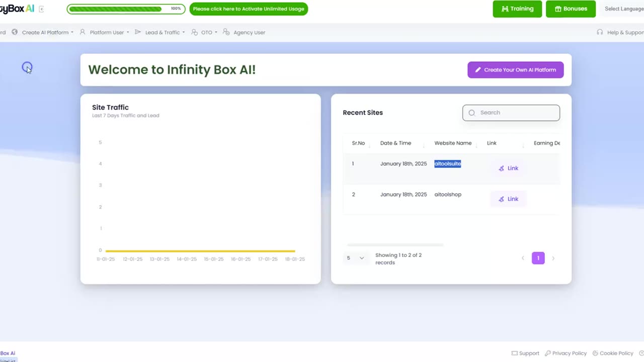Click 'Showing 1 to 2 of 2 records' text
Screen dimensions: 644x362
coord(398,258)
